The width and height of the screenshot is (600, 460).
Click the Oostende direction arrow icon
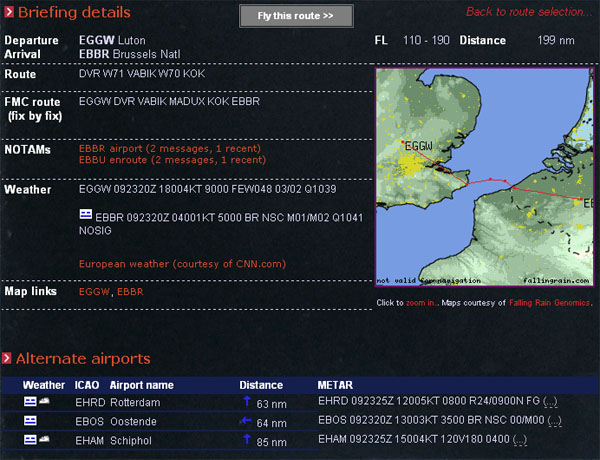click(x=246, y=421)
